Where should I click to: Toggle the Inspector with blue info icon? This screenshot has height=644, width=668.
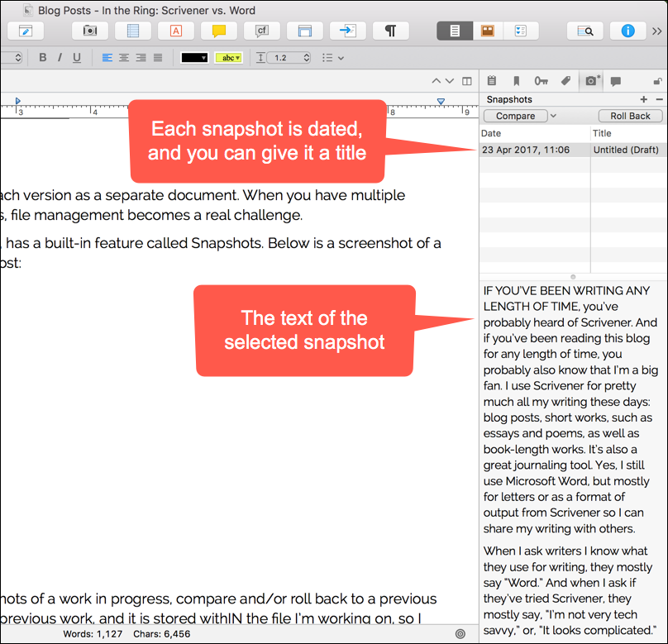628,31
